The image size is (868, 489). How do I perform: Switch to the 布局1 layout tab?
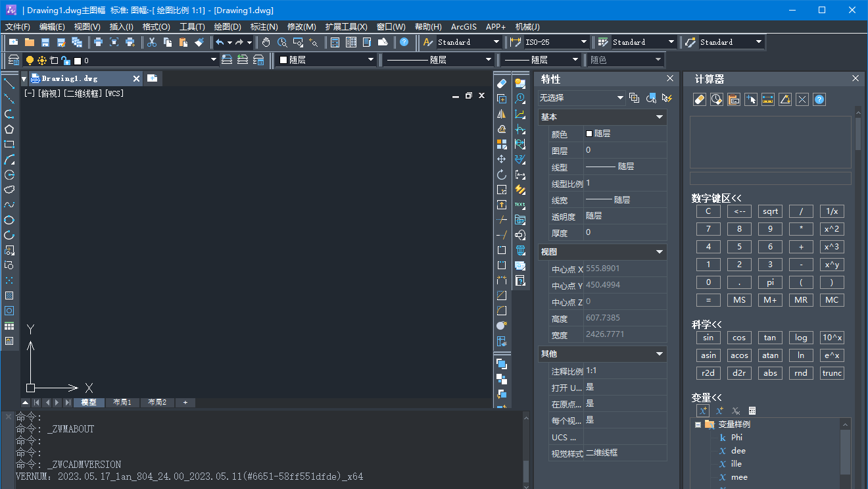click(x=122, y=402)
